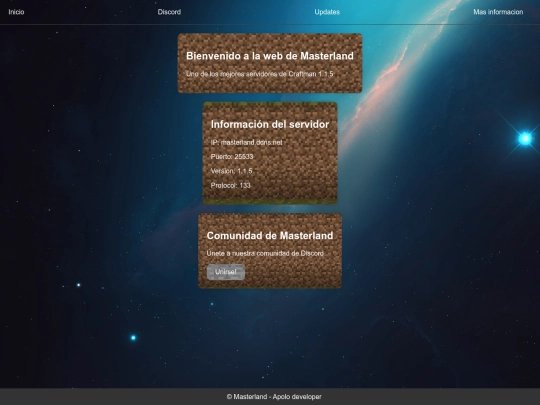Click 'Uno de los mejores servidores de Craftman 1.1.5'
The image size is (540, 405).
[260, 74]
